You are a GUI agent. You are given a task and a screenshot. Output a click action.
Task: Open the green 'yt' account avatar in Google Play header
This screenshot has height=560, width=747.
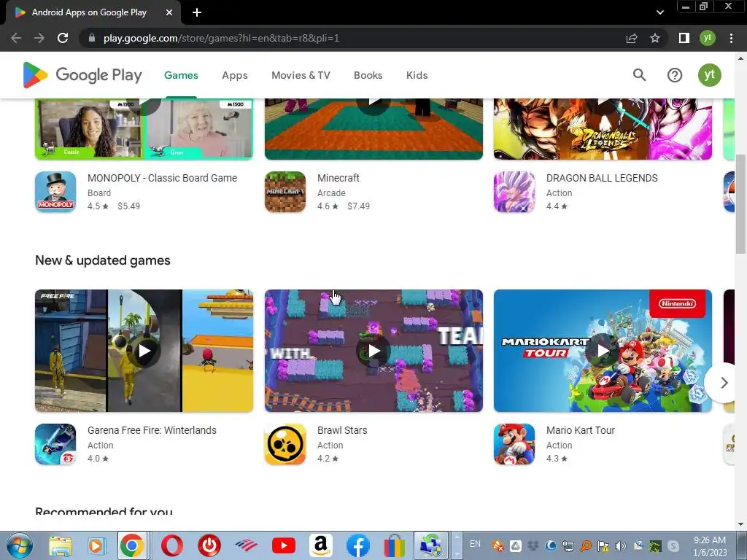point(709,75)
